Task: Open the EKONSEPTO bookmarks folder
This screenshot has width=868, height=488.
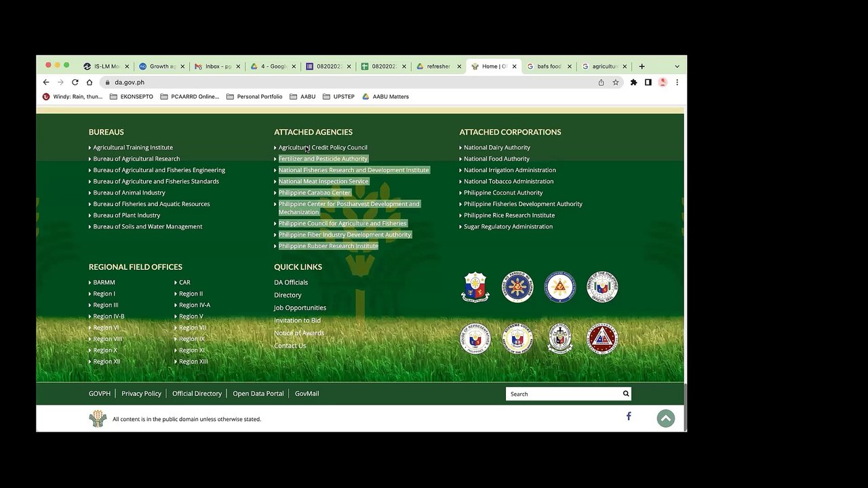Action: (132, 97)
